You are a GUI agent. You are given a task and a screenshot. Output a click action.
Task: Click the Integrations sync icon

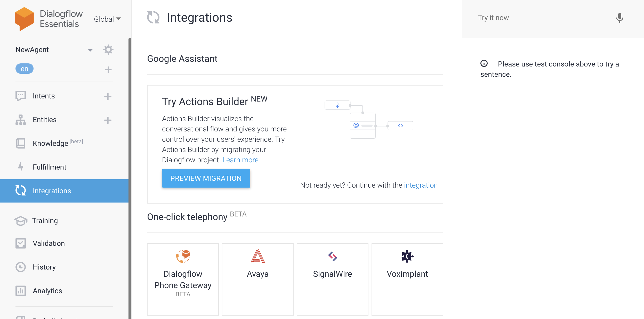[21, 191]
